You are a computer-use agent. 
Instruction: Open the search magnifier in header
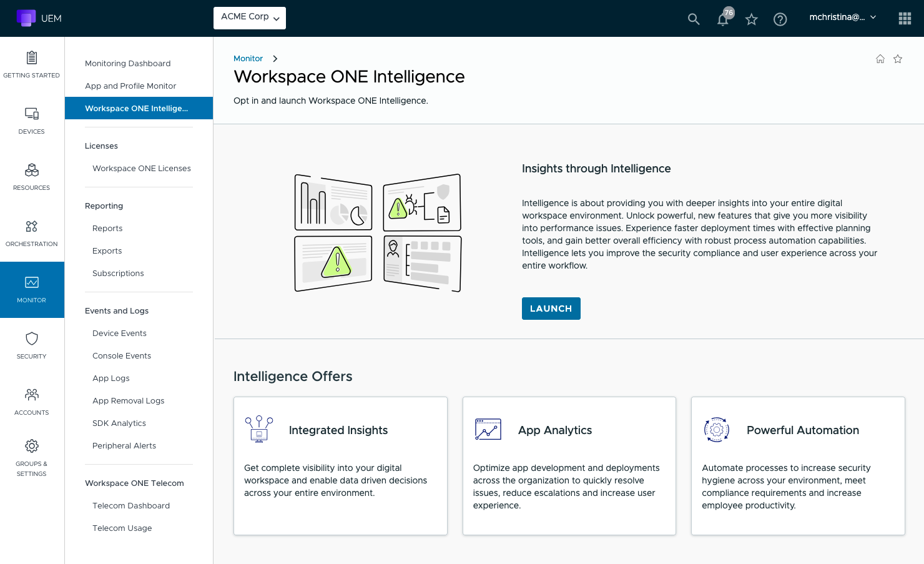[x=693, y=19]
